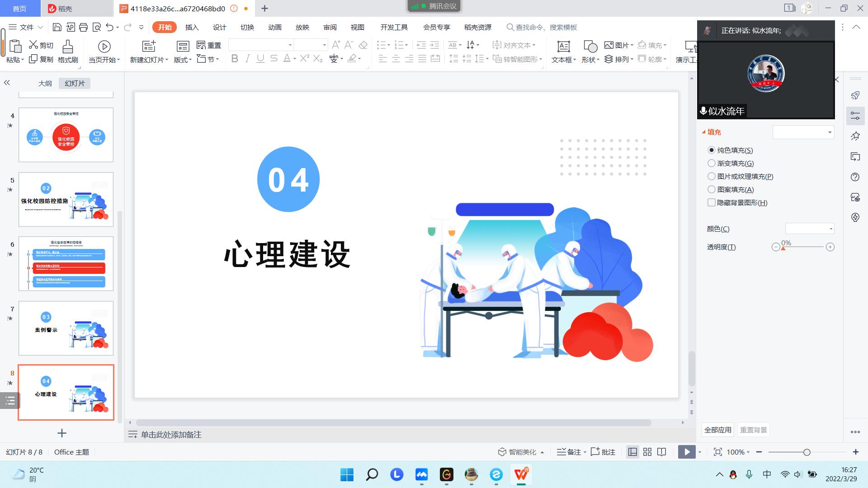Image resolution: width=868 pixels, height=488 pixels.
Task: Start slideshow from current slide (当页开始)
Action: point(104,47)
